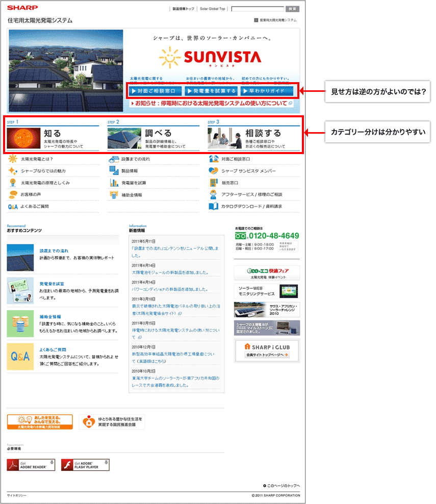Screen dimensions: 436x504
Task: Click the speech icon for お客様の声
Action: click(13, 194)
